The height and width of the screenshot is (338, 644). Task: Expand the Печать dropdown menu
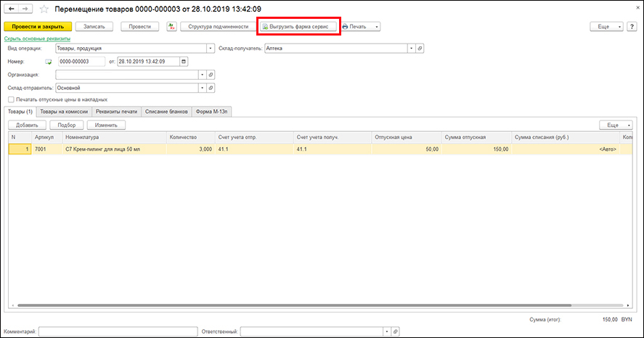377,27
